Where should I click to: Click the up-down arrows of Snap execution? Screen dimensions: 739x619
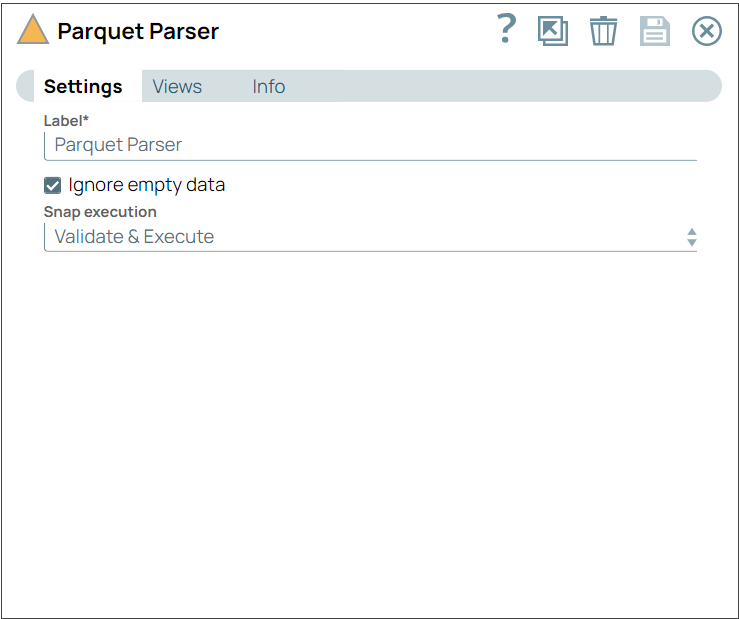click(x=691, y=237)
